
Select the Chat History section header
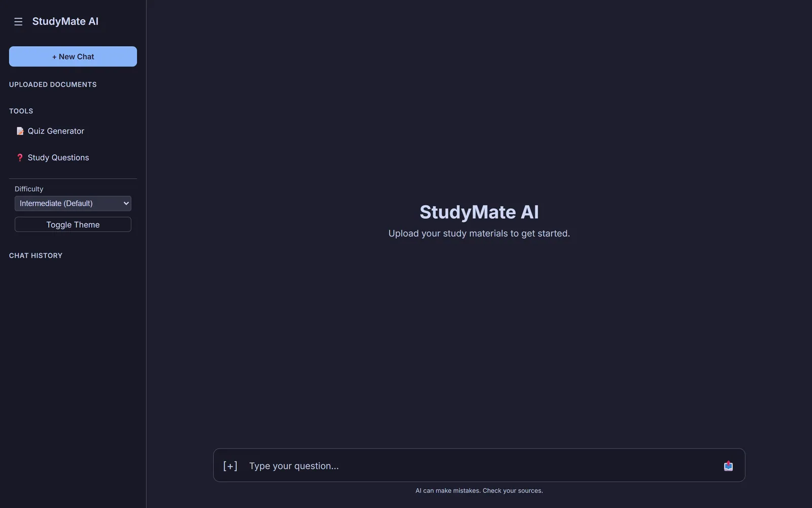pyautogui.click(x=36, y=256)
